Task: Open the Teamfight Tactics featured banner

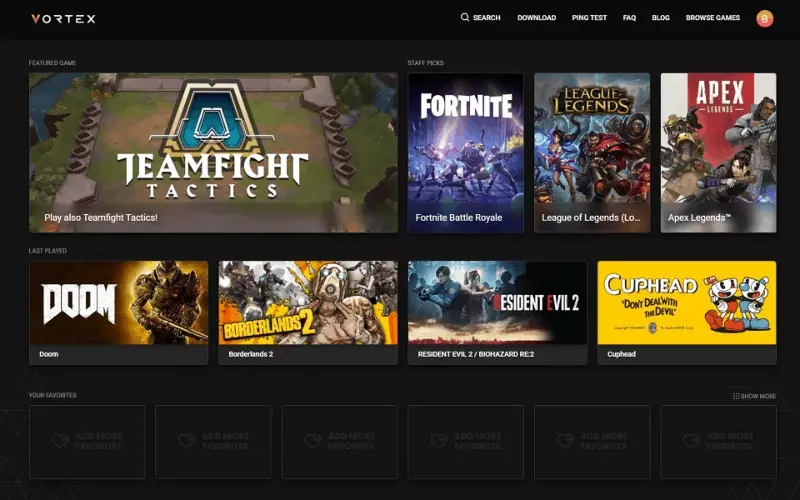Action: (x=213, y=153)
